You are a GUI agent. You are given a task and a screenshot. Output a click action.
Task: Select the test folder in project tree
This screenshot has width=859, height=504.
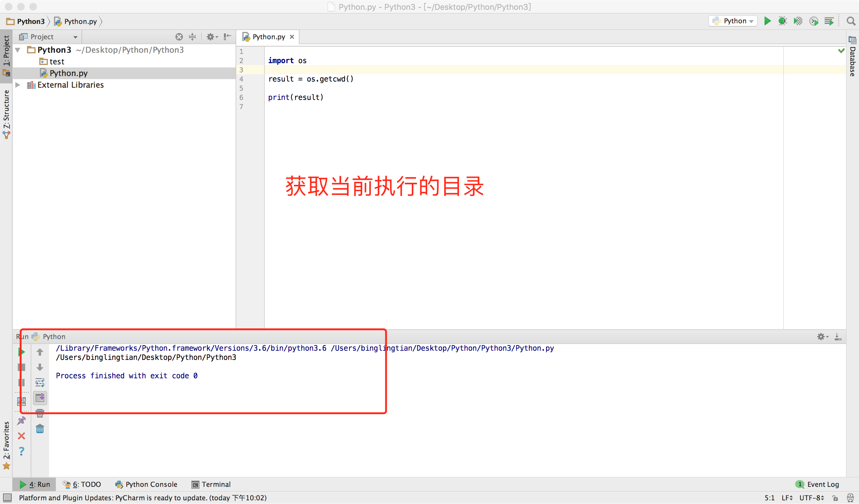click(x=56, y=62)
